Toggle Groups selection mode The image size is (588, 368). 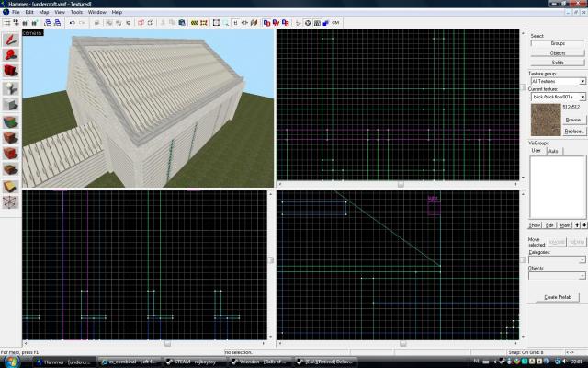pyautogui.click(x=558, y=43)
